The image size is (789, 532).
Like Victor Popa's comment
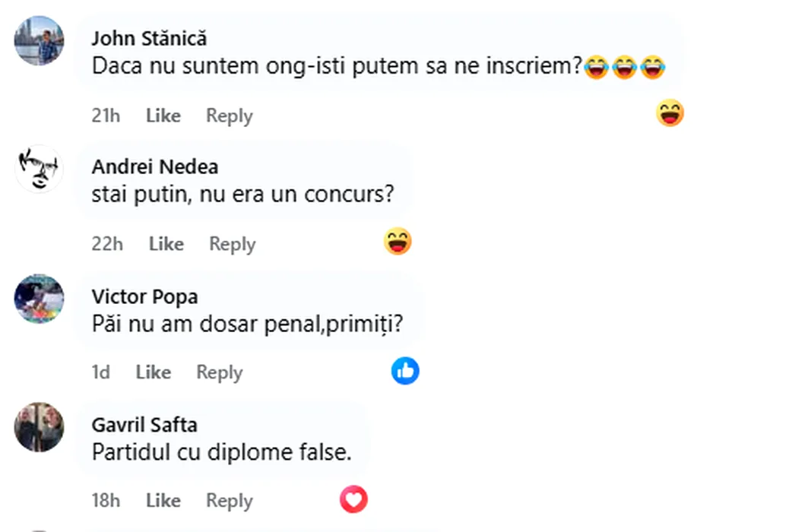pyautogui.click(x=153, y=372)
